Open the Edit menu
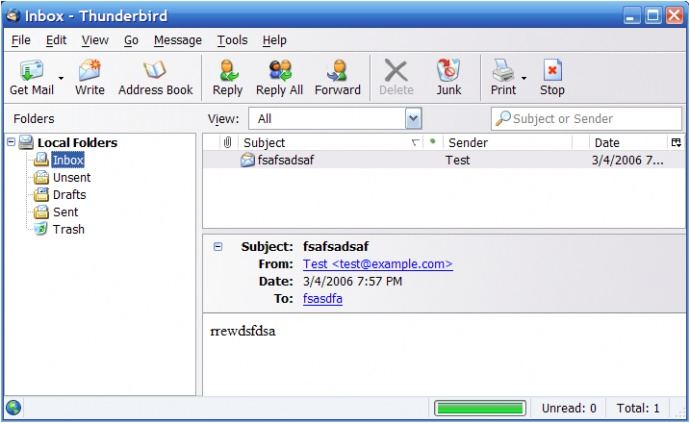Viewport: 690px width, 423px height. [x=56, y=40]
